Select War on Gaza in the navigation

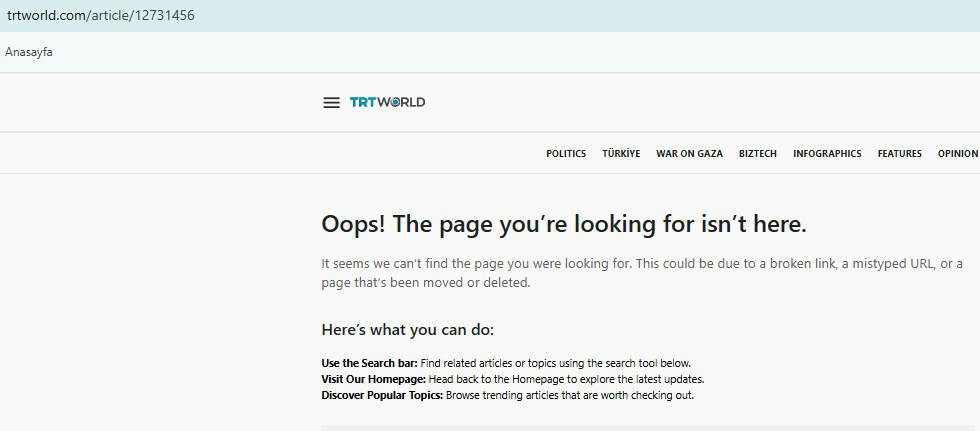tap(689, 154)
